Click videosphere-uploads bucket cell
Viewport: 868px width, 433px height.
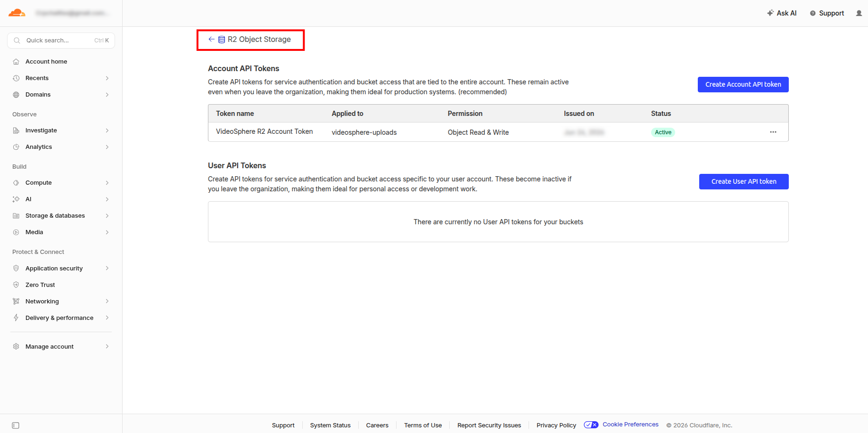click(x=364, y=132)
